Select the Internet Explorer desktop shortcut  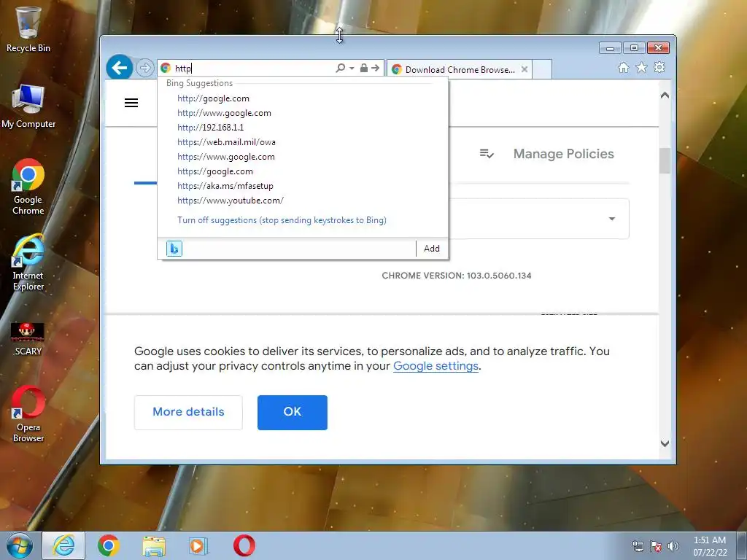(28, 262)
